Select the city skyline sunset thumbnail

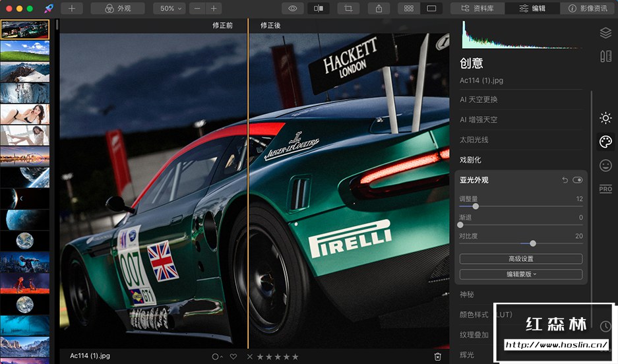coord(25,156)
